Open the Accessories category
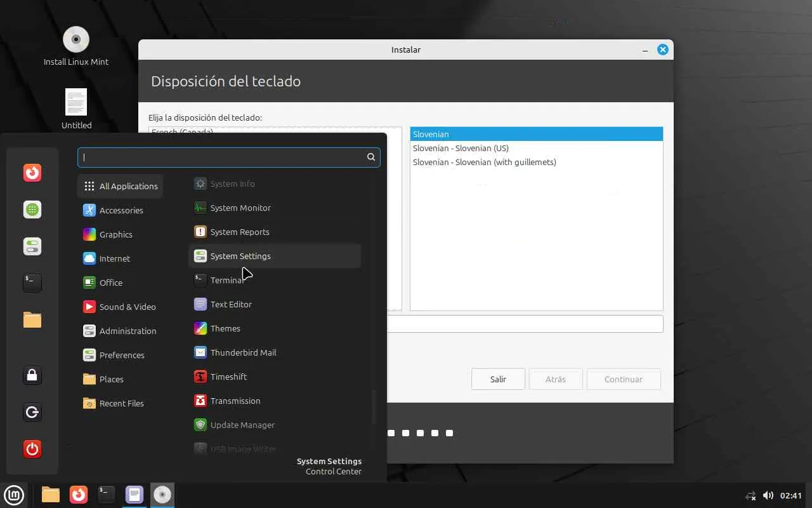This screenshot has width=812, height=508. tap(121, 210)
